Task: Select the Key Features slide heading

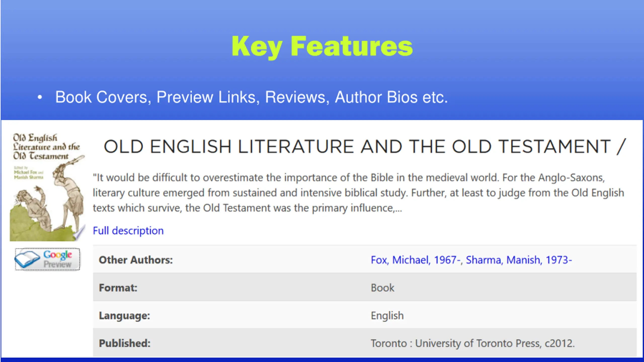Action: point(322,47)
